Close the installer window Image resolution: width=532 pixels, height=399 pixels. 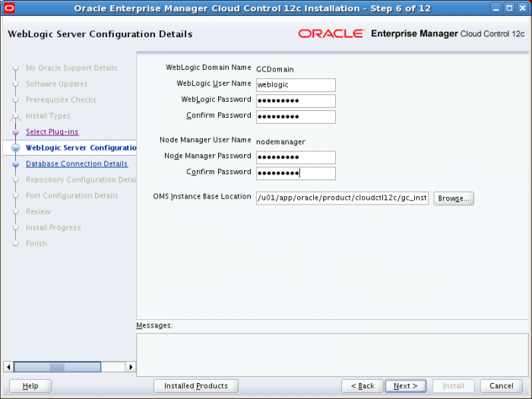coord(523,8)
